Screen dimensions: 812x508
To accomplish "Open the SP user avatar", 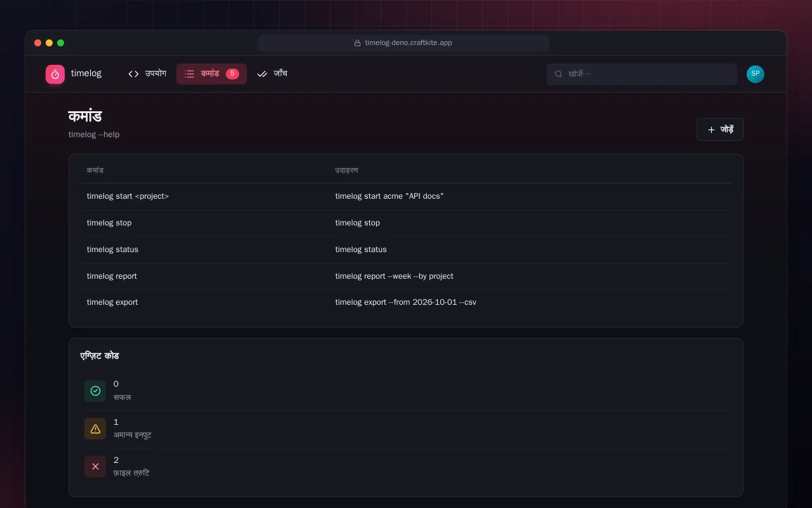I will [756, 74].
